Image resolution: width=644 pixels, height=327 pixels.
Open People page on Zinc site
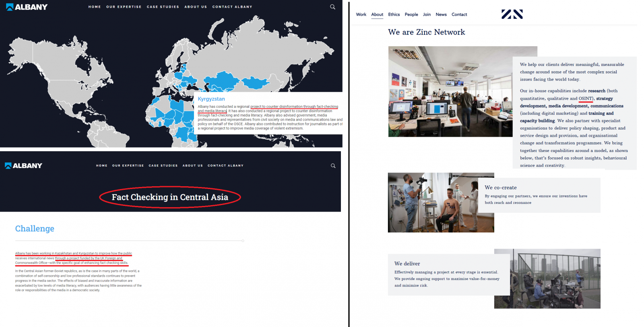pyautogui.click(x=411, y=14)
